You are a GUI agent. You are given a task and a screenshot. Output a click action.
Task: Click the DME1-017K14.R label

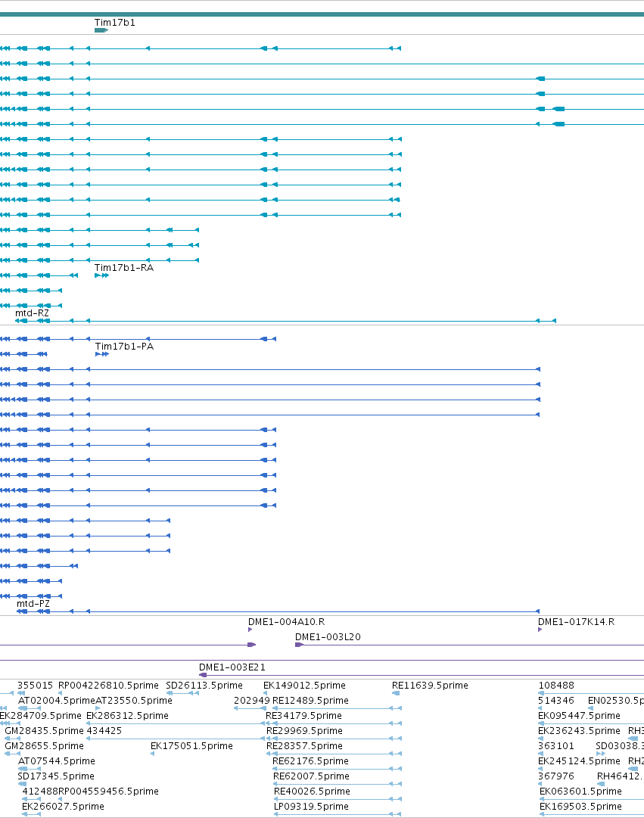pyautogui.click(x=576, y=622)
